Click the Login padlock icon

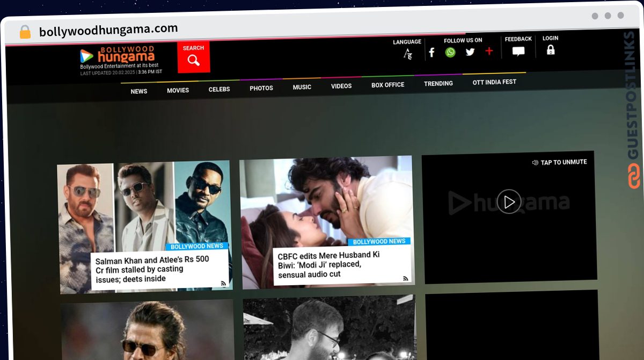[551, 50]
